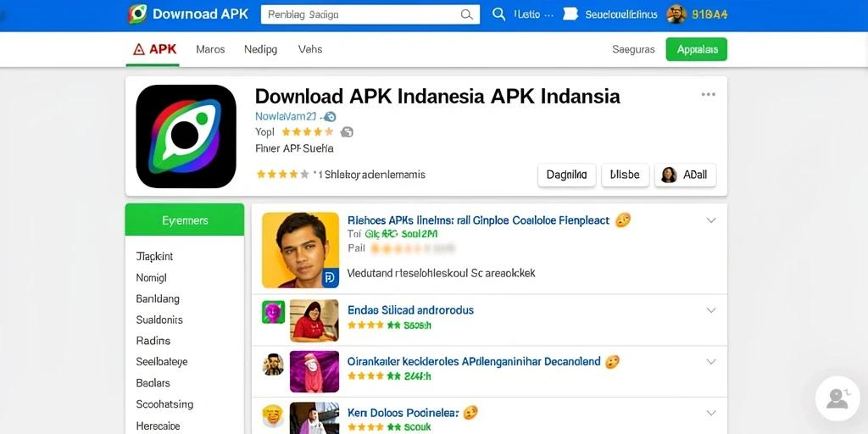Image resolution: width=868 pixels, height=434 pixels.
Task: Click the blisbe button
Action: (625, 175)
